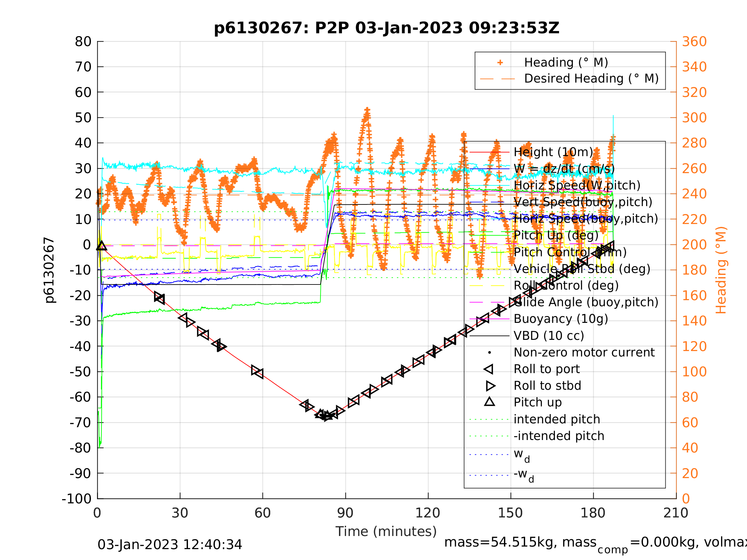Click the right axis tick label 100
Viewport: 747px width, 560px height.
(694, 372)
